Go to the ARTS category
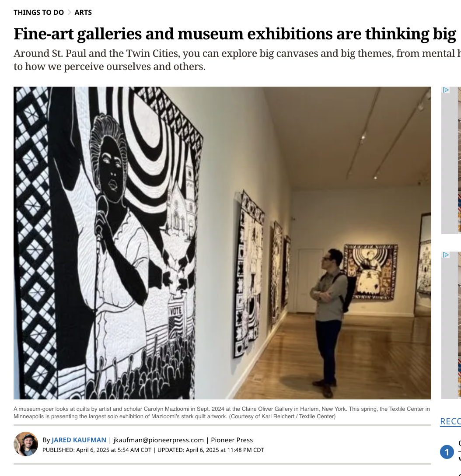 [83, 12]
